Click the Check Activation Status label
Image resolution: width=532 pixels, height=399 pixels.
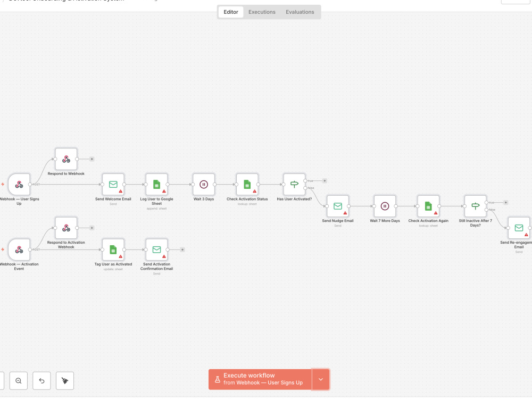(247, 199)
